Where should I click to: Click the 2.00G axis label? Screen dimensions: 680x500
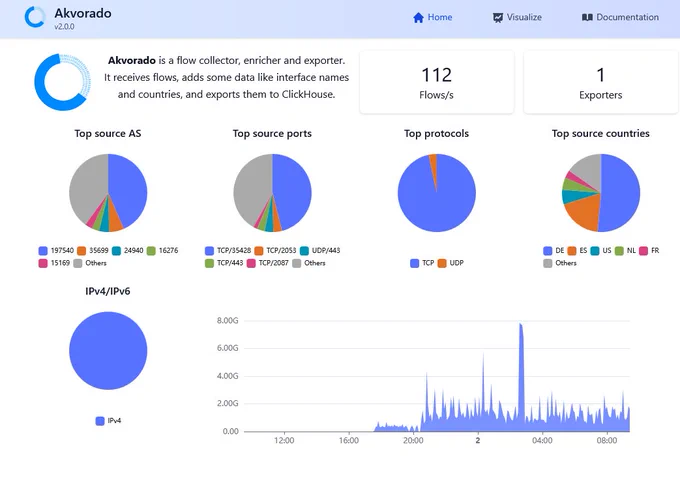(x=228, y=404)
